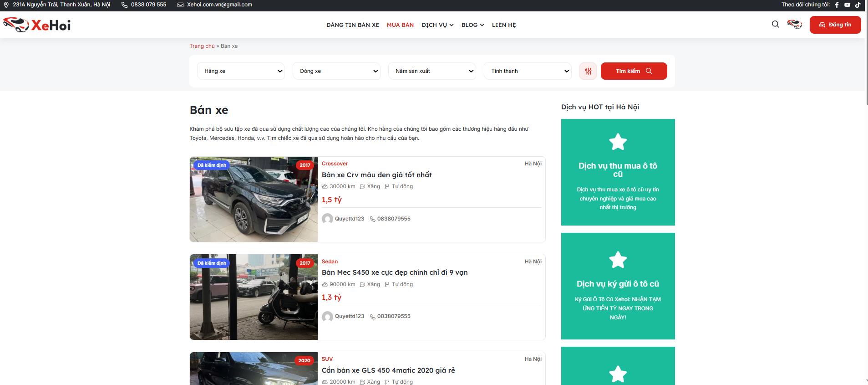868x385 pixels.
Task: Open the ĐĂNG TIN BÁN XE menu item
Action: coord(353,25)
